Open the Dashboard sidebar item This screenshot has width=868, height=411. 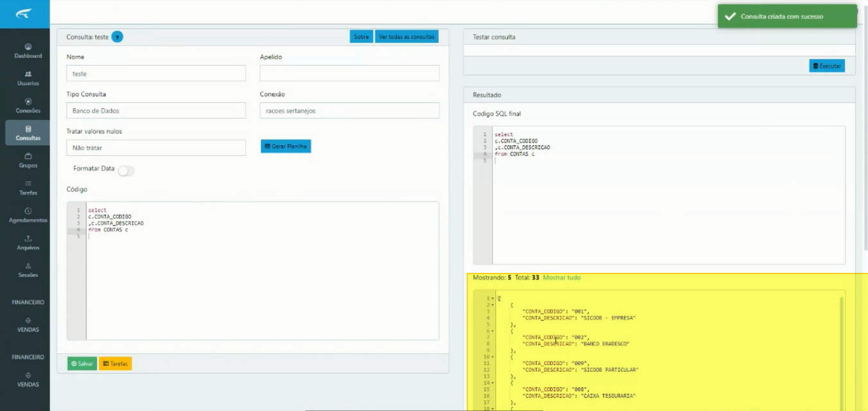click(28, 51)
